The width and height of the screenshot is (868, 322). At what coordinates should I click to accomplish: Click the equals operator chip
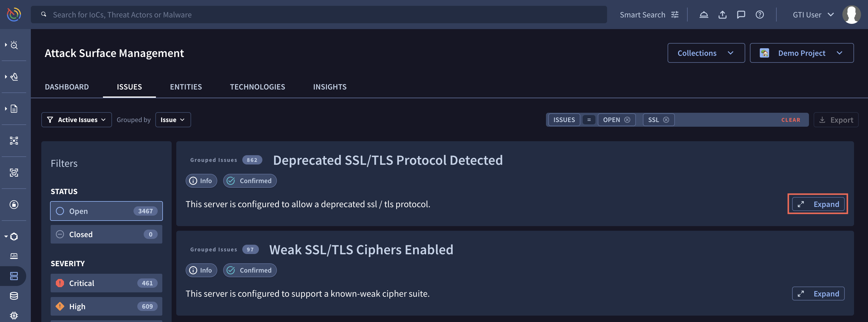coord(589,120)
